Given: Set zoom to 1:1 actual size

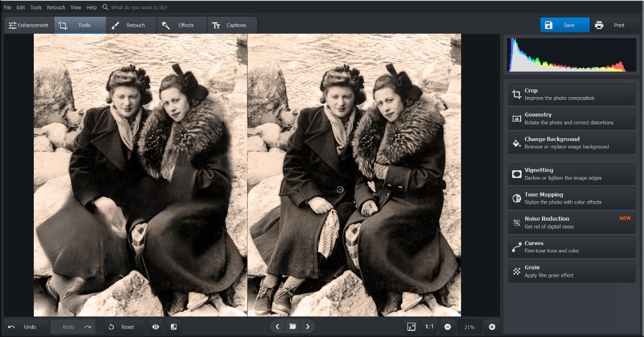Looking at the screenshot, I should [x=429, y=327].
